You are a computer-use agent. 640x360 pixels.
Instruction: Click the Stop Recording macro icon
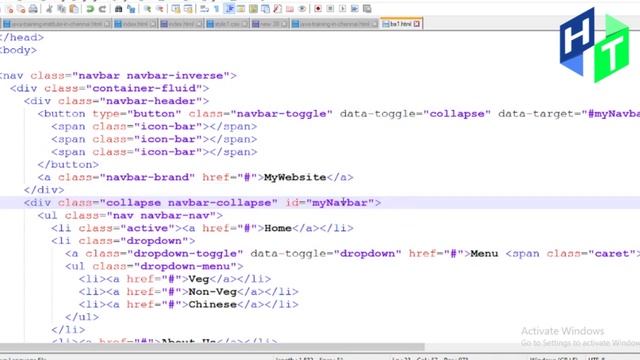coord(330,9)
